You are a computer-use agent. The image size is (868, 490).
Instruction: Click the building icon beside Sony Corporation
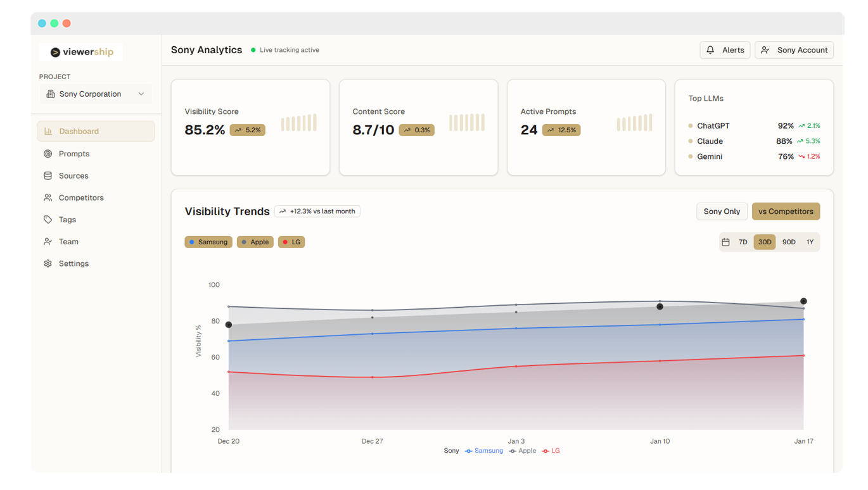(51, 94)
